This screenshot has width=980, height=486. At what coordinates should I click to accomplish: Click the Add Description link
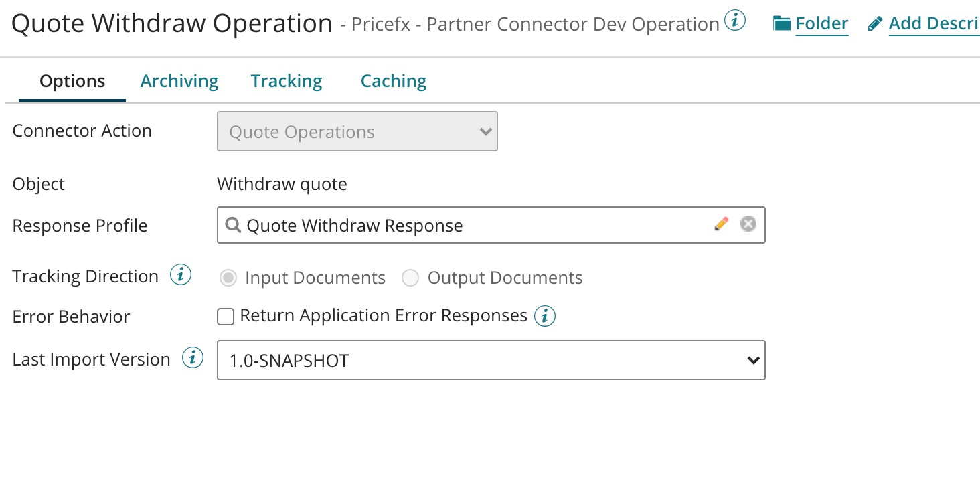934,25
